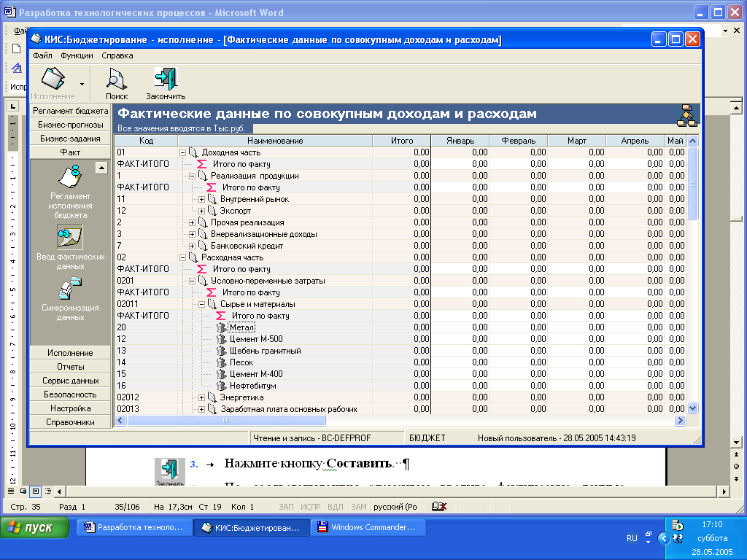Click the Код column header

click(x=146, y=141)
